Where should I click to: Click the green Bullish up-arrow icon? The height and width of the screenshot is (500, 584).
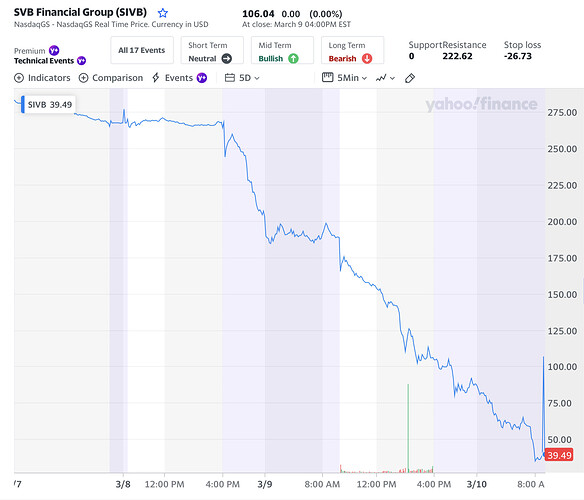pos(293,58)
